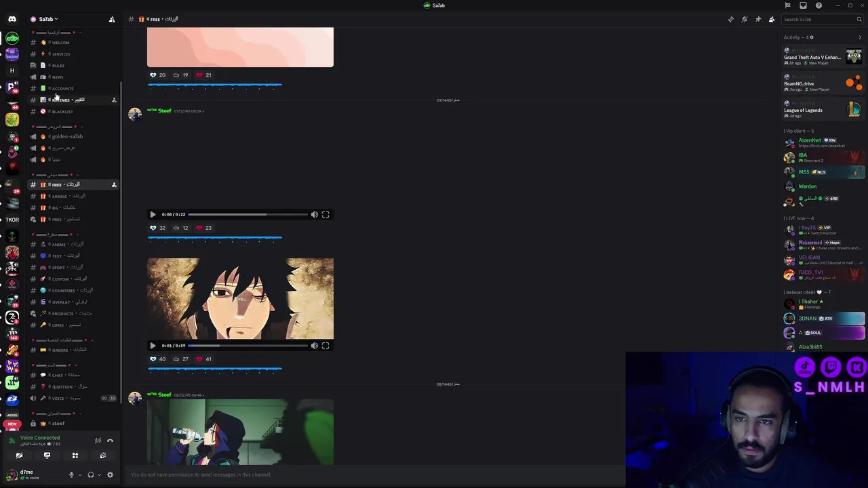This screenshot has height=488, width=868.
Task: Seek on the 0:59 video progress bar
Action: pos(248,346)
